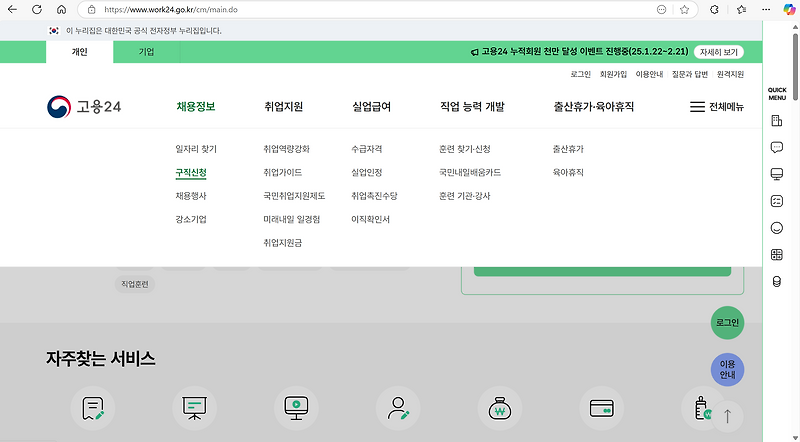This screenshot has height=442, width=800.
Task: Click 회원가입 link
Action: (613, 75)
